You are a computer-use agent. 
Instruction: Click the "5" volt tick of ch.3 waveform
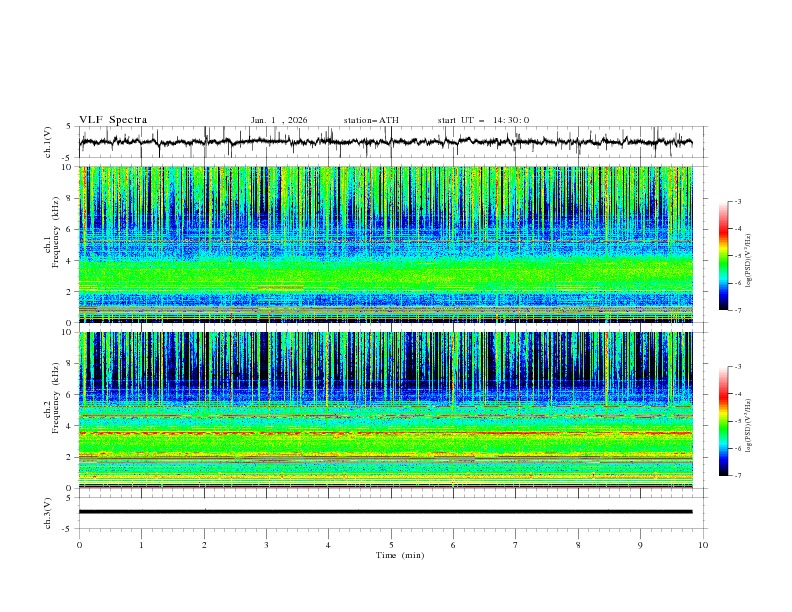click(69, 498)
